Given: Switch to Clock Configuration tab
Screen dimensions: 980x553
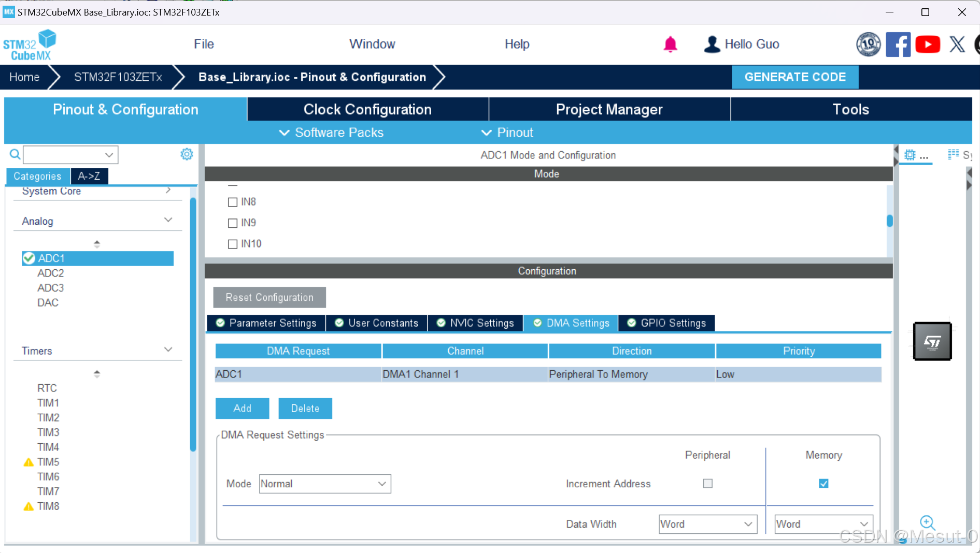Looking at the screenshot, I should coord(367,109).
